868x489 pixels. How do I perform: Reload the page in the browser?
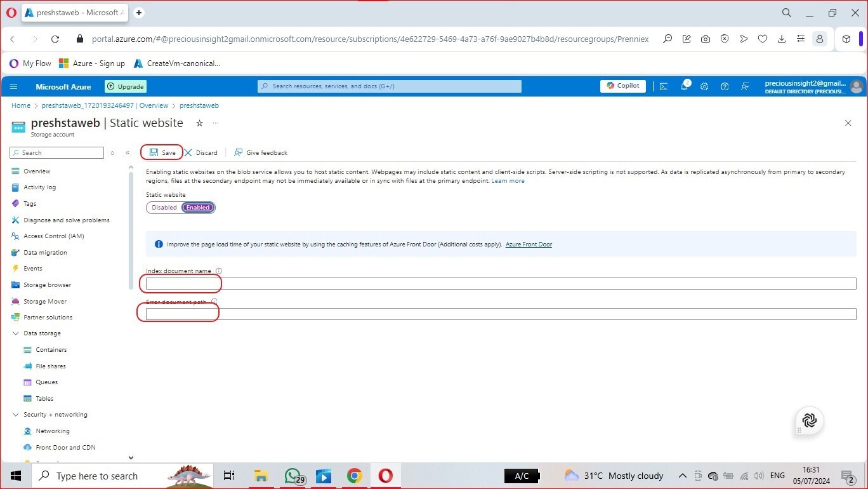[x=55, y=39]
